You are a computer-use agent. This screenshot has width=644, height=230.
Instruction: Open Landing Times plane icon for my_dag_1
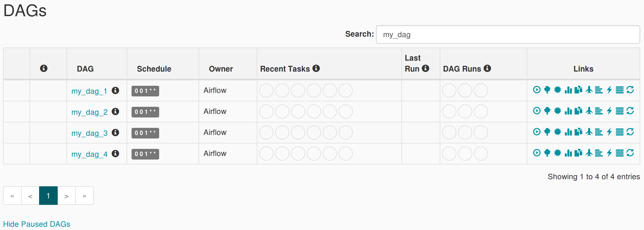point(589,90)
